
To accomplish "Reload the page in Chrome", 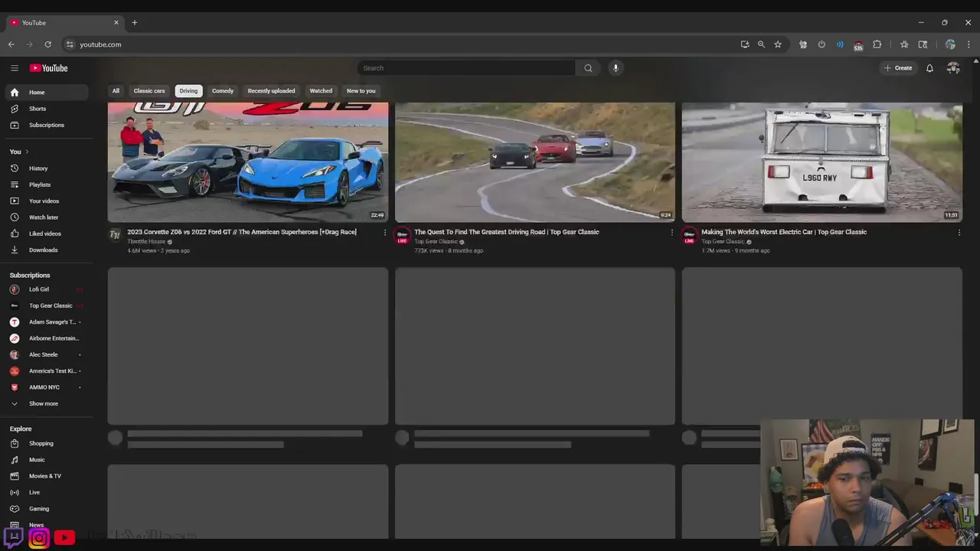I will pos(47,44).
